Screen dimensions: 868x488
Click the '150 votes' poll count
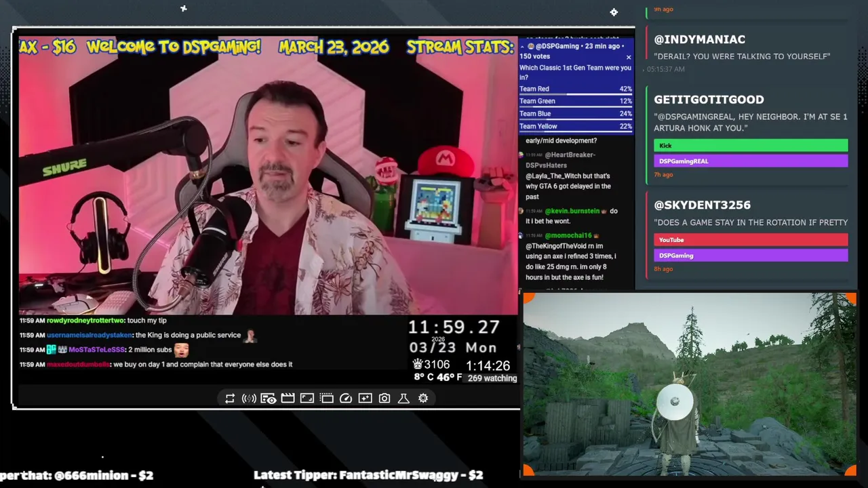coord(534,57)
